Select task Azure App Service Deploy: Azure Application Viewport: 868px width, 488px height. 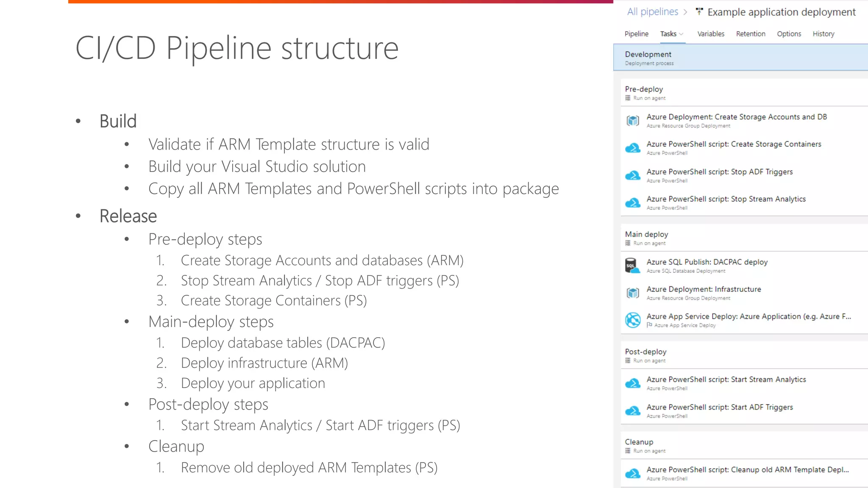pos(744,320)
